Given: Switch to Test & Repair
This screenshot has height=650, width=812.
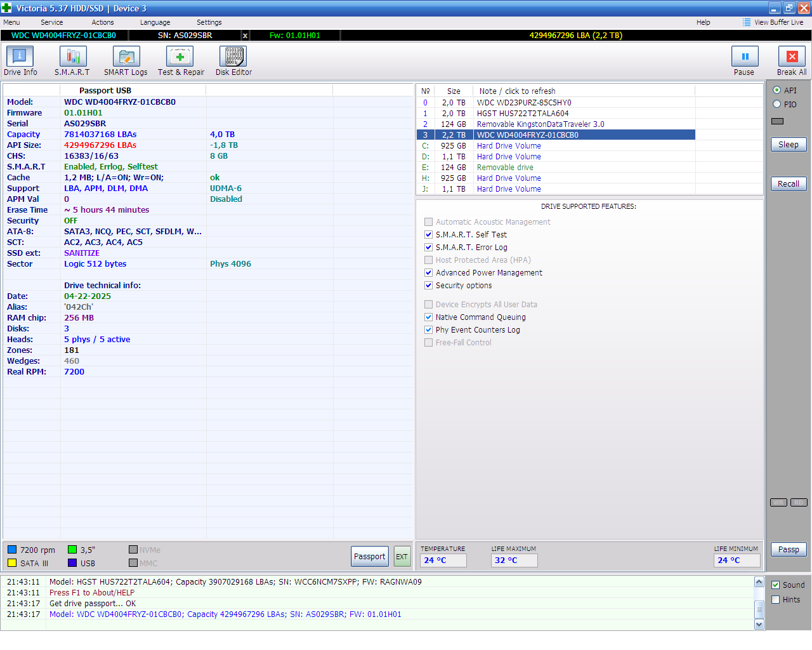Looking at the screenshot, I should click(x=181, y=61).
